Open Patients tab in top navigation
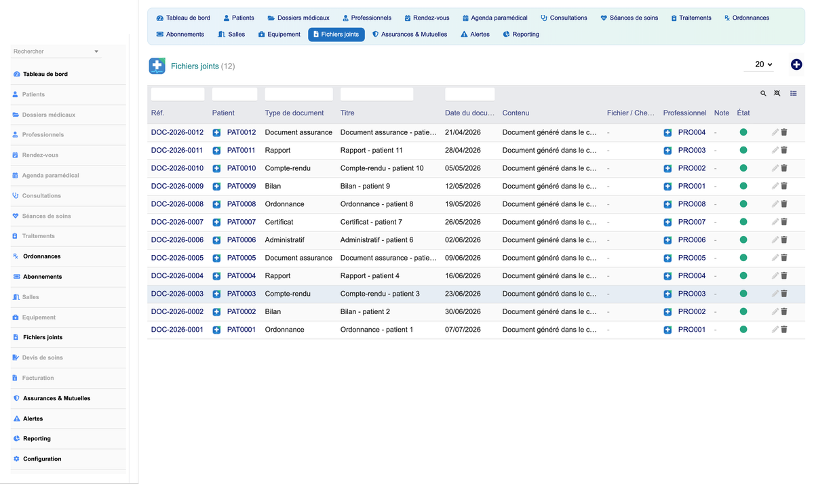The width and height of the screenshot is (814, 504). (239, 18)
